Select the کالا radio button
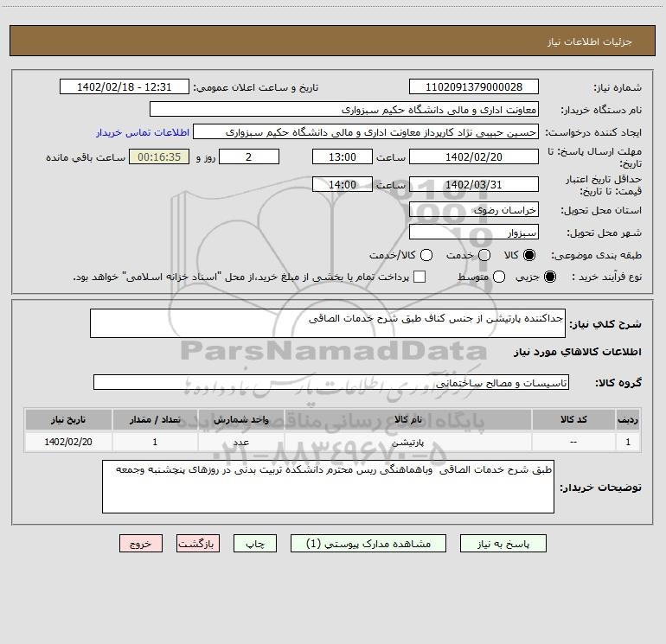 [x=529, y=255]
